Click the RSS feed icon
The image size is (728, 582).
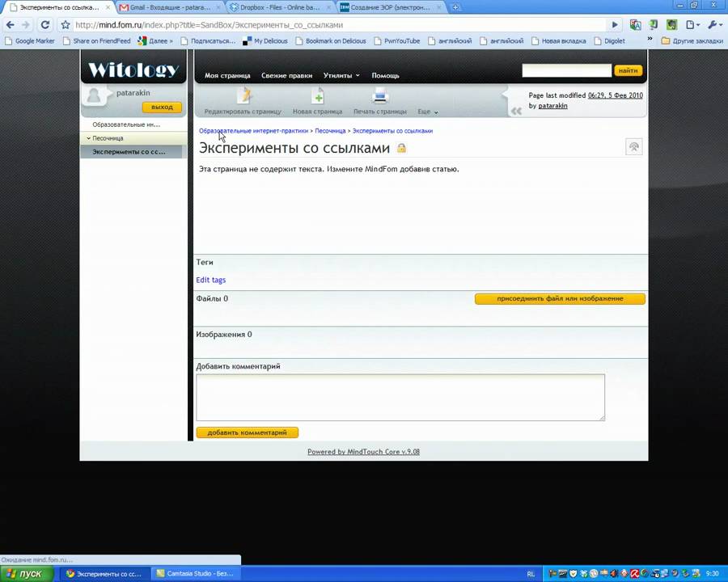(633, 147)
